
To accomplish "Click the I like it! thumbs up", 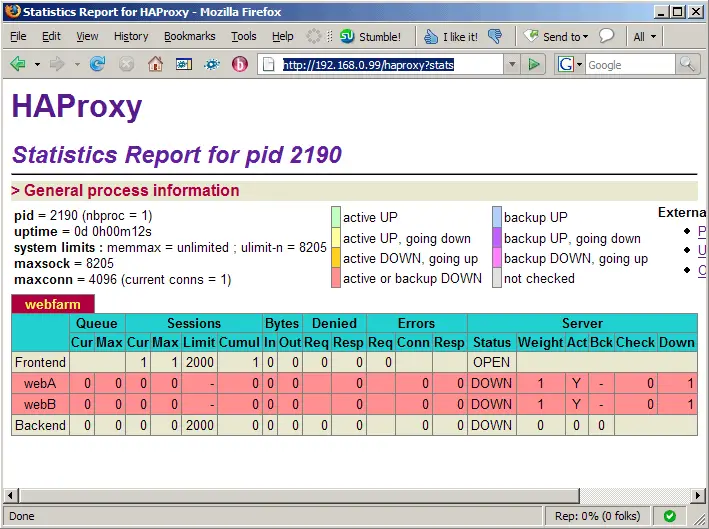I will pos(450,37).
